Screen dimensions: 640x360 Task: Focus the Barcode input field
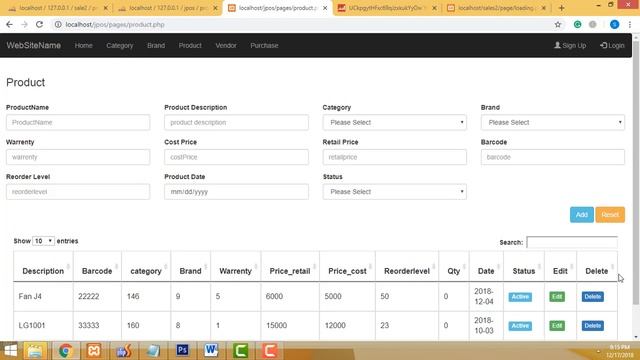[553, 157]
